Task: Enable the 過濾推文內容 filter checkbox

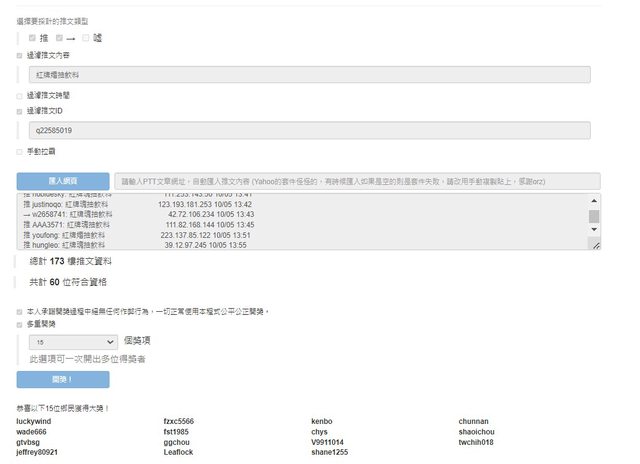Action: coord(20,56)
